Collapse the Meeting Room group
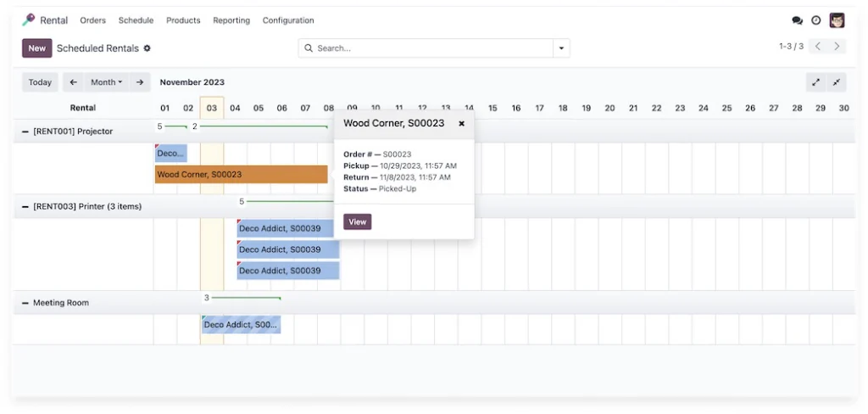The height and width of the screenshot is (414, 868). (x=25, y=303)
